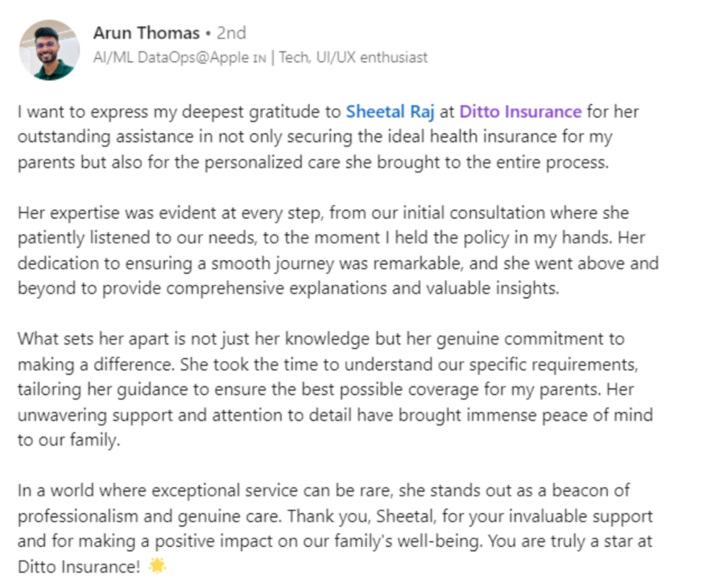This screenshot has height=588, width=707.
Task: Click the bullet separator after the author name
Action: [208, 34]
